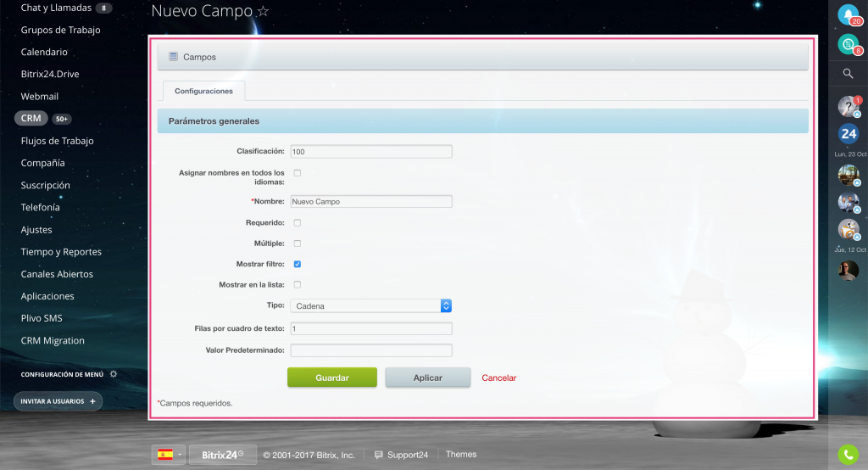868x470 pixels.
Task: Open Flujos de Trabajo menu item
Action: click(57, 141)
